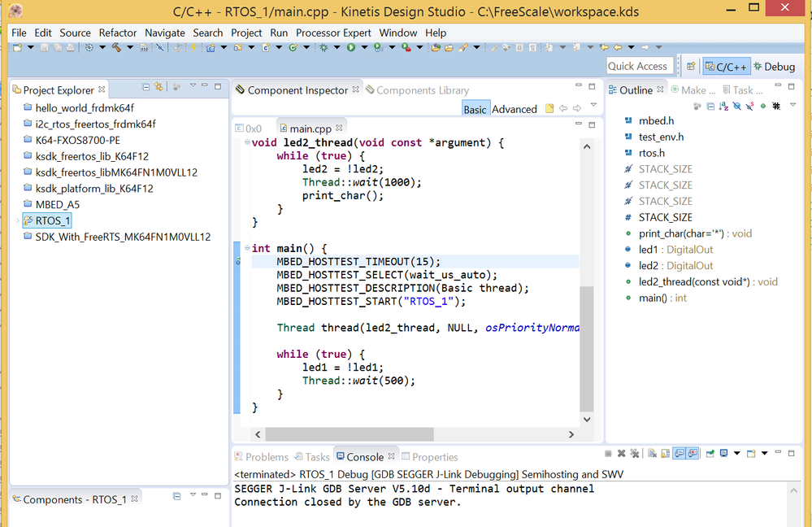The width and height of the screenshot is (812, 527).
Task: Click the Pin Console icon
Action: [710, 454]
